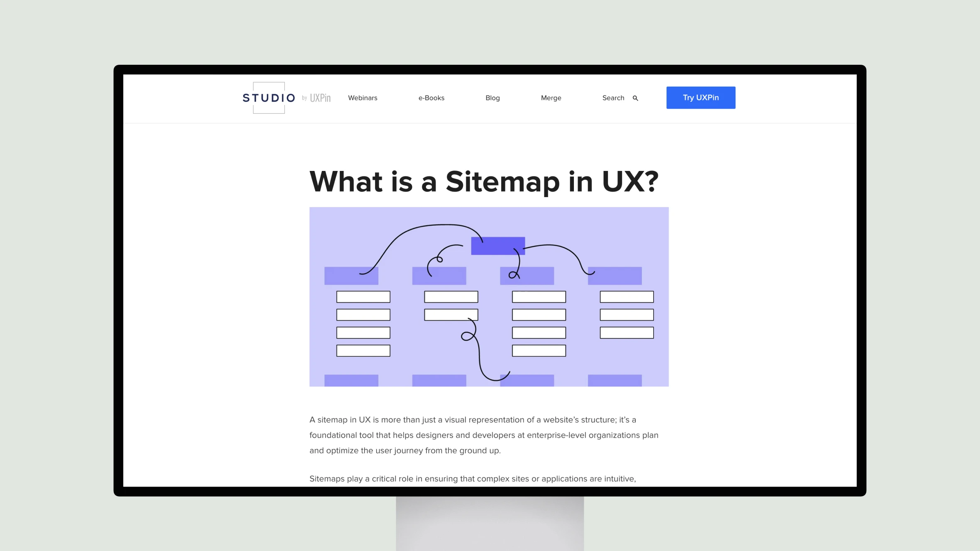This screenshot has height=551, width=980.
Task: Click the Merge navigation link
Action: [551, 98]
